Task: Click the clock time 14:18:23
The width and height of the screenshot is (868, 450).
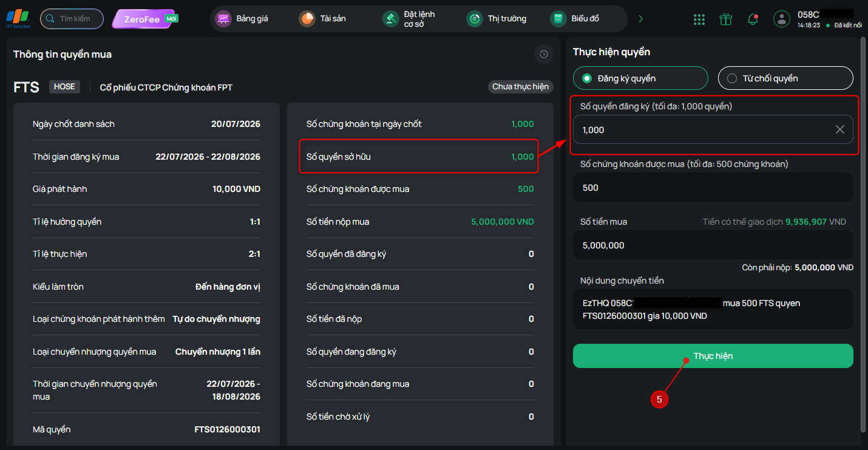Action: click(809, 26)
